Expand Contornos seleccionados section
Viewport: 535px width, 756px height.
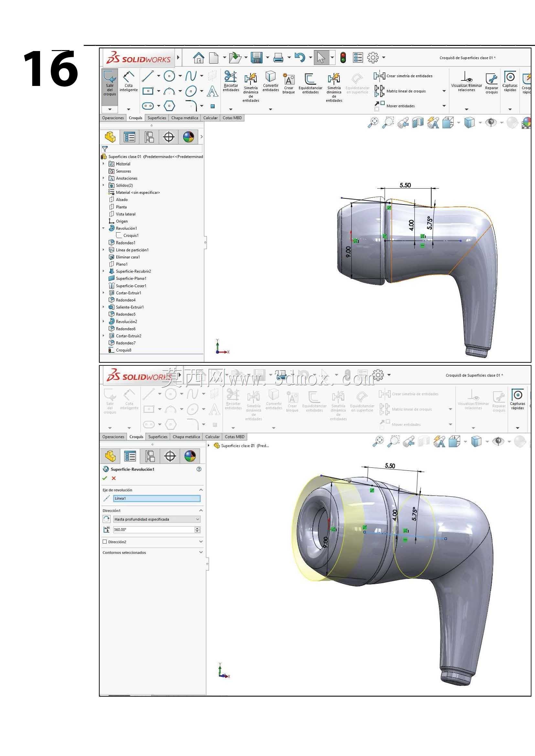pos(201,552)
